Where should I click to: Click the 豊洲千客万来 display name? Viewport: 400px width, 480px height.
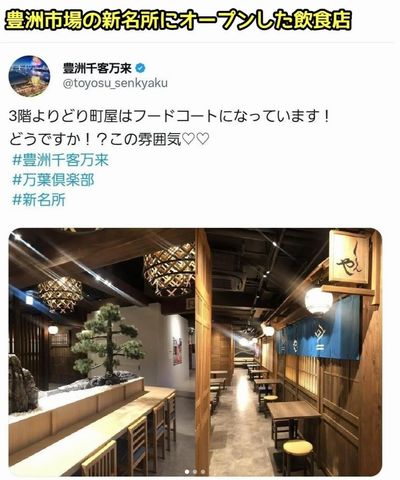98,69
